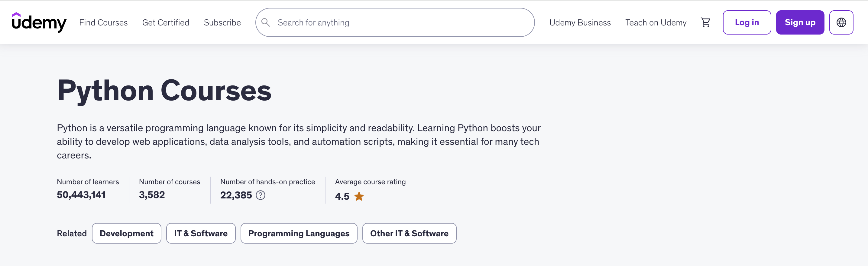Focus the 'Search for anything' field
Screen dimensions: 868x266
pyautogui.click(x=401, y=23)
